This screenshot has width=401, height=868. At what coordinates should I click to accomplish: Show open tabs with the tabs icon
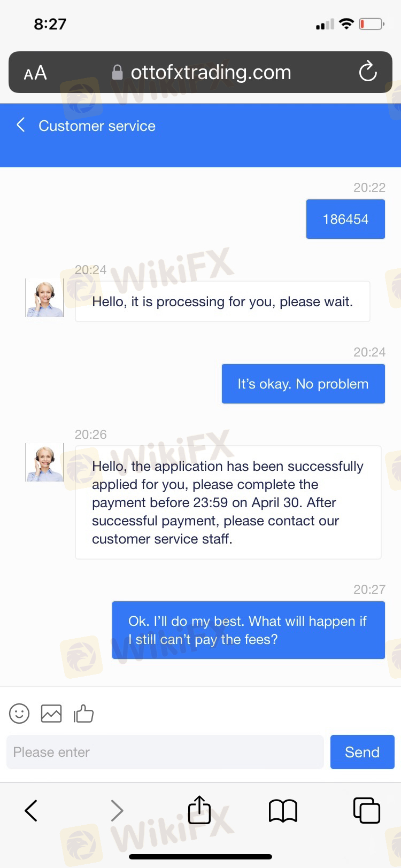pyautogui.click(x=367, y=810)
